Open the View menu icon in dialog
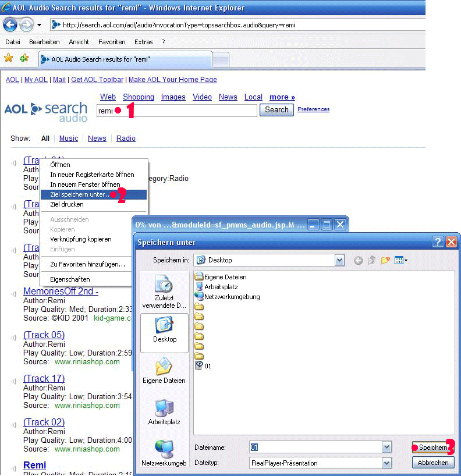Image resolution: width=461 pixels, height=476 pixels. click(401, 260)
